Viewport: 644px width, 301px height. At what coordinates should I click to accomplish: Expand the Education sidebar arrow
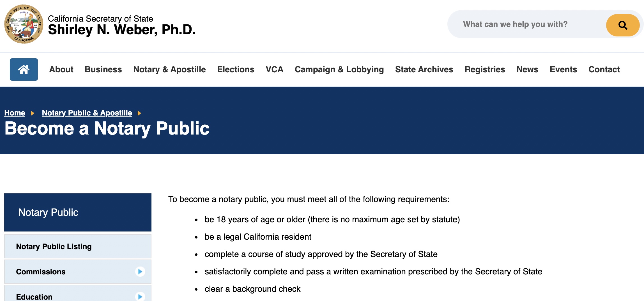click(140, 296)
